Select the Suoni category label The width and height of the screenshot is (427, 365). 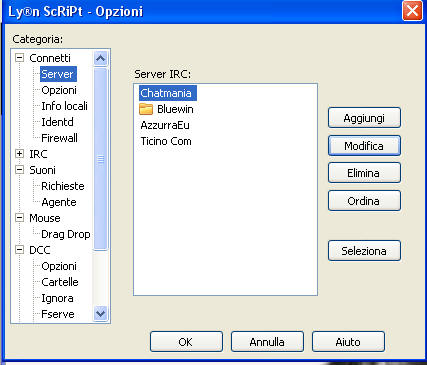point(42,170)
